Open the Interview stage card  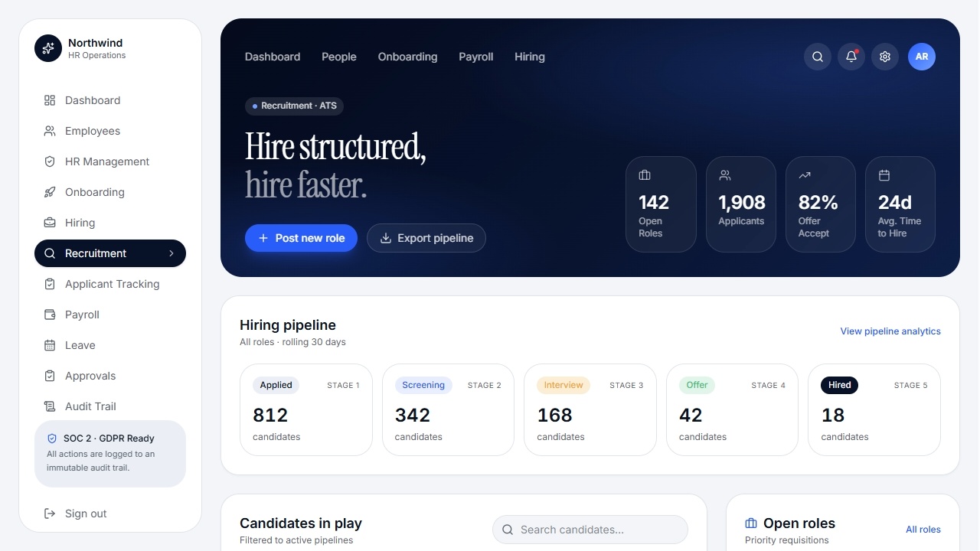[x=590, y=409]
